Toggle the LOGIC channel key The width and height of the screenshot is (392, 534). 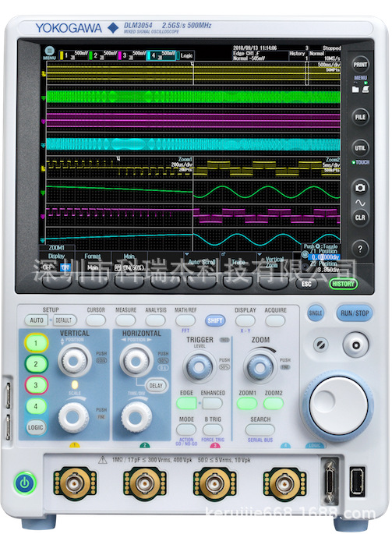[36, 427]
